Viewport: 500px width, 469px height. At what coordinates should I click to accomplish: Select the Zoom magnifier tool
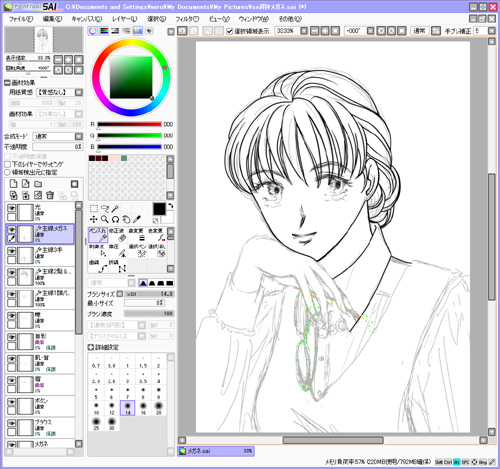coord(105,219)
